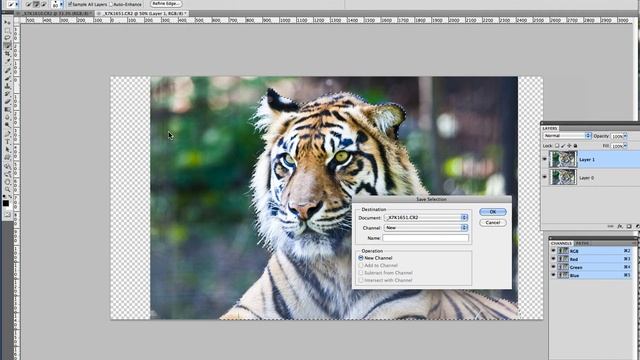Open Channel dropdown in Save Selection
The width and height of the screenshot is (640, 360).
point(426,228)
